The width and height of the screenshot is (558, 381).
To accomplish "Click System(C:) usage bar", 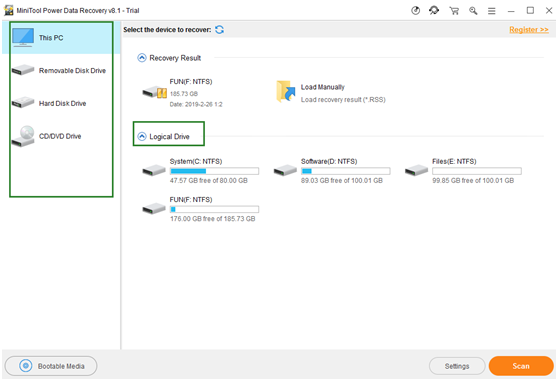I will tap(214, 171).
